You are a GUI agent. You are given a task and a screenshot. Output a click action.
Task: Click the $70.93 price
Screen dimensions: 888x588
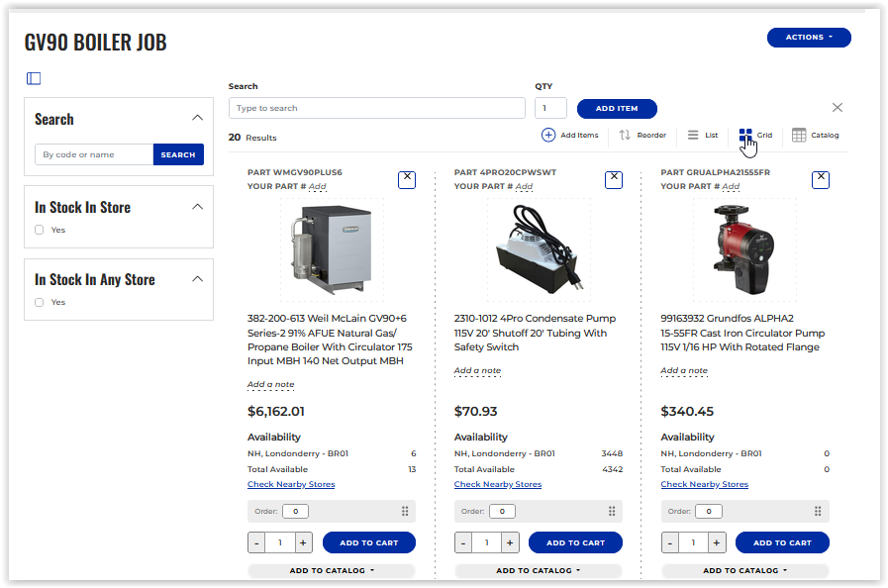(x=476, y=411)
